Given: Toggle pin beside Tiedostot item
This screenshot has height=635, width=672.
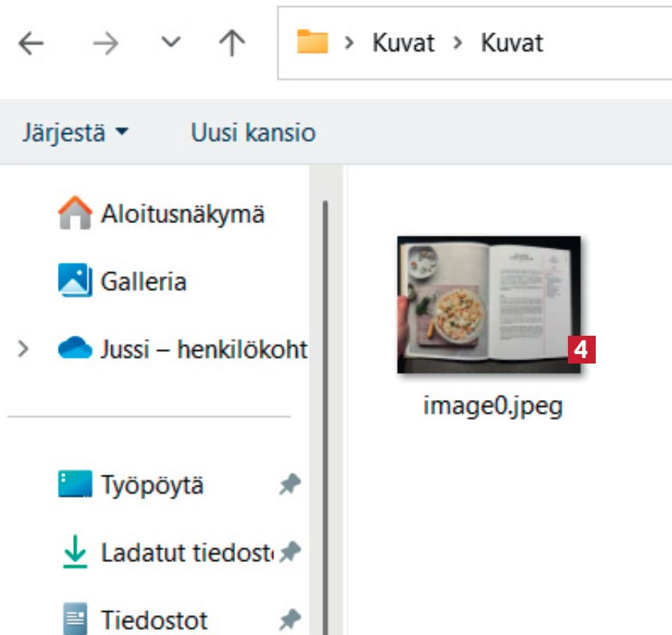Looking at the screenshot, I should (x=289, y=619).
